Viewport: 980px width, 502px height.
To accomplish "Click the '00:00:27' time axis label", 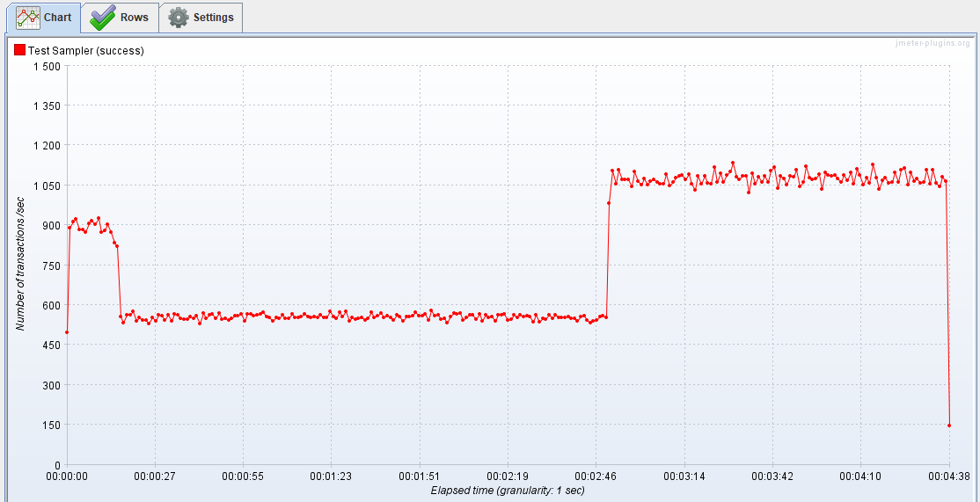I will (155, 477).
